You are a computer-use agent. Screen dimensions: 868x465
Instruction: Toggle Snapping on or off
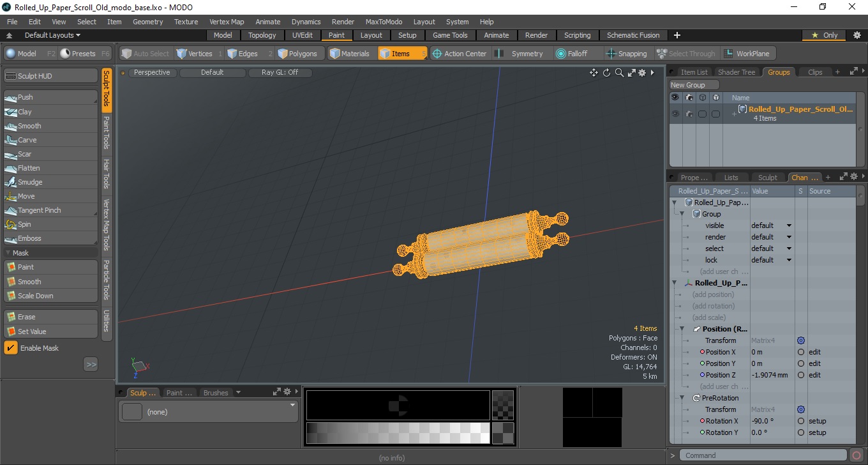tap(627, 54)
